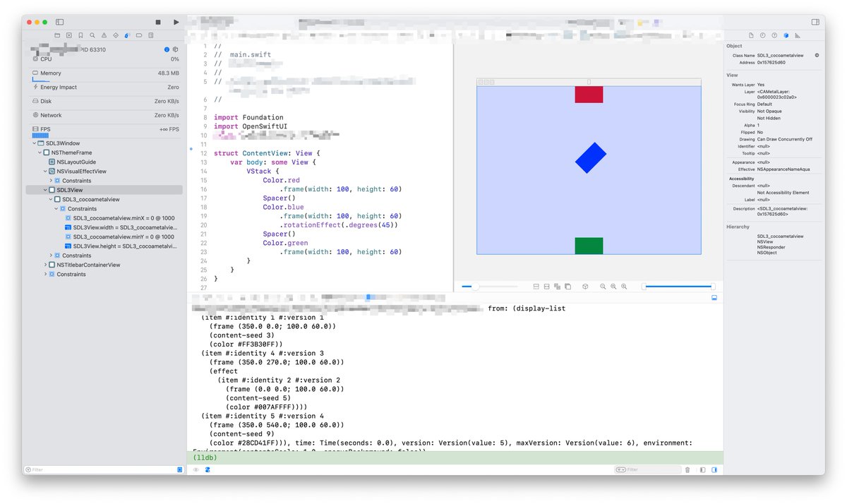This screenshot has height=504, width=847.
Task: Open the Project navigator folder icon
Action: pos(57,35)
